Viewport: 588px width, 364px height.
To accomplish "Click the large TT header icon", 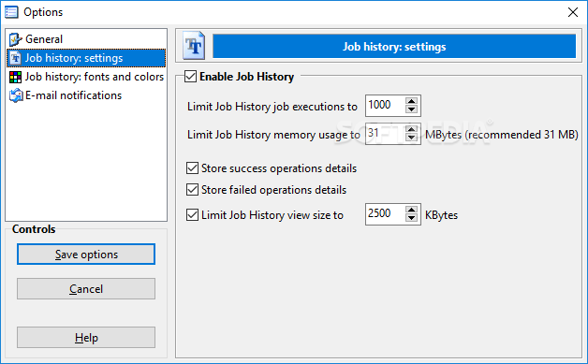I will tap(194, 46).
